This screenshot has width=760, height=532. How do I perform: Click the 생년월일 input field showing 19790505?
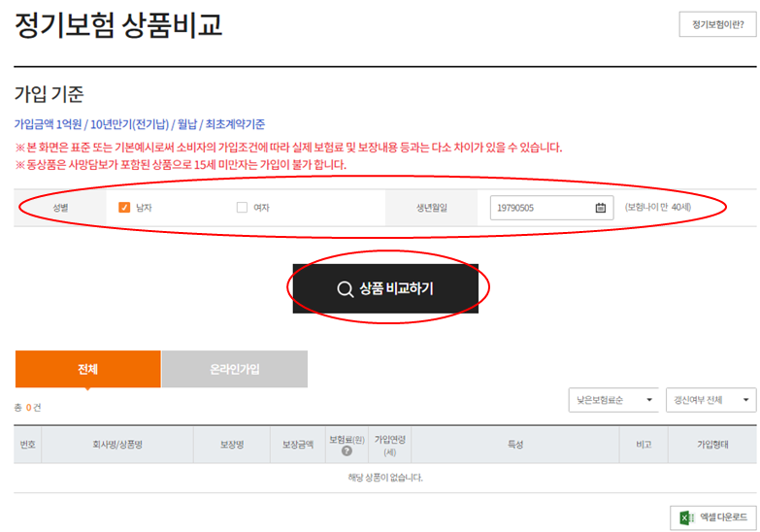[551, 208]
